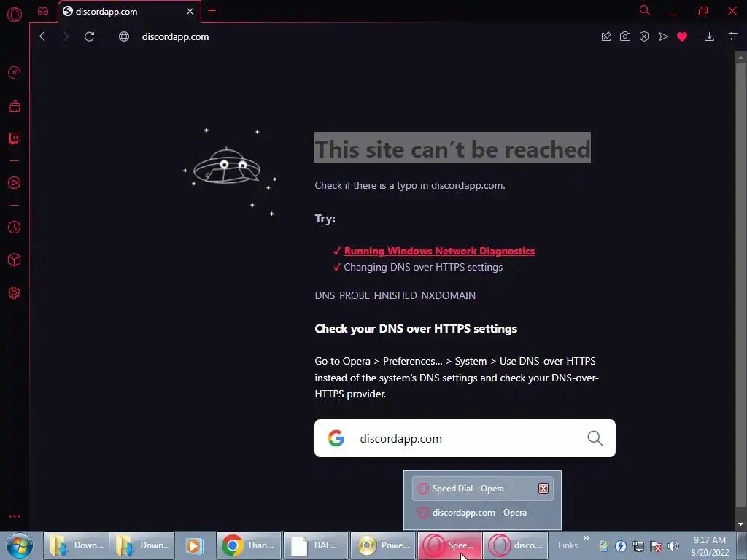Open sidebar setup three dots
This screenshot has width=747, height=560.
(15, 516)
